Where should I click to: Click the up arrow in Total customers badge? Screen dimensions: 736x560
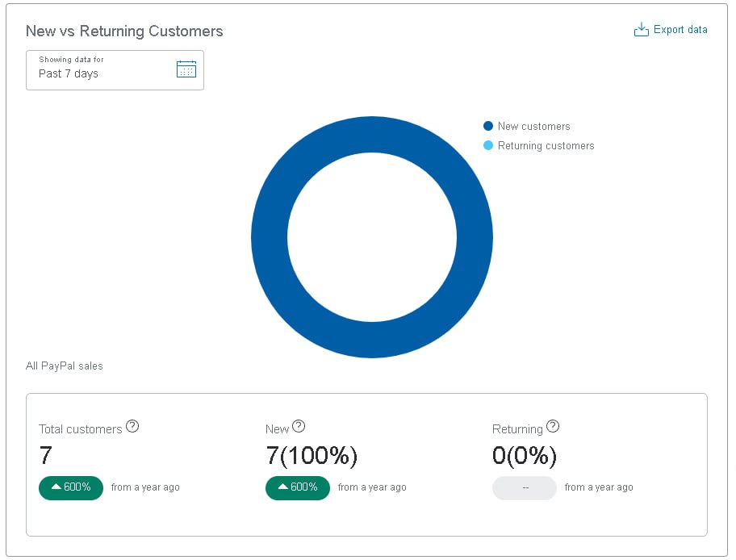click(x=56, y=487)
